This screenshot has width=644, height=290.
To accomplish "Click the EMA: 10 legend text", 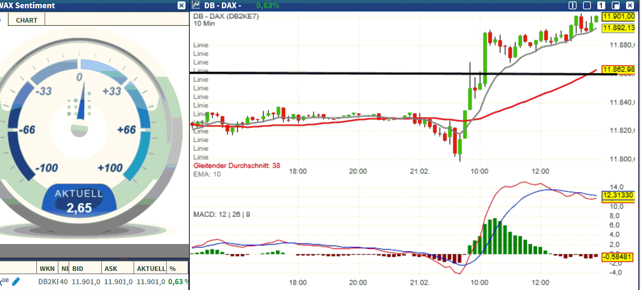I will tap(207, 174).
